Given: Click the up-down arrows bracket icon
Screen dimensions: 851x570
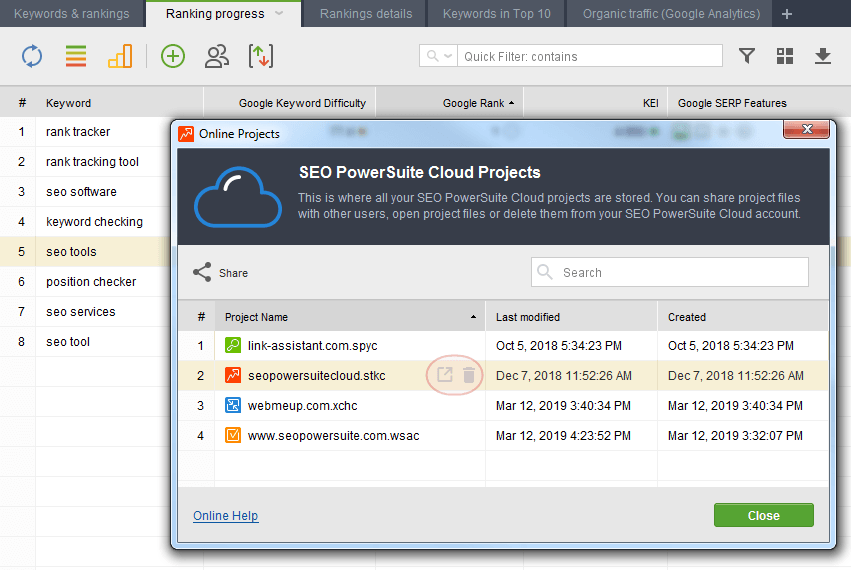Looking at the screenshot, I should click(x=261, y=56).
